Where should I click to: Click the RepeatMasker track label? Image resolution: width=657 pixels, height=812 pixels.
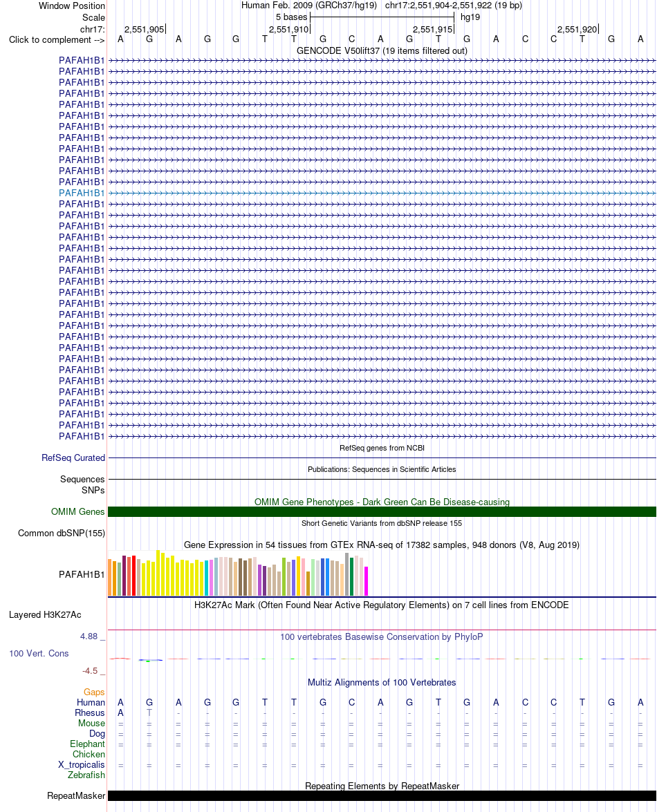point(76,796)
